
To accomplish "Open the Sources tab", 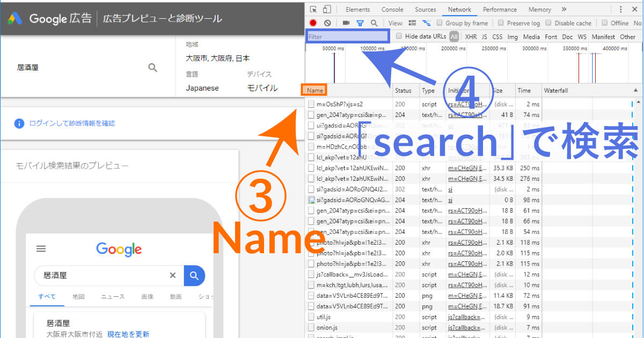I will pos(426,10).
